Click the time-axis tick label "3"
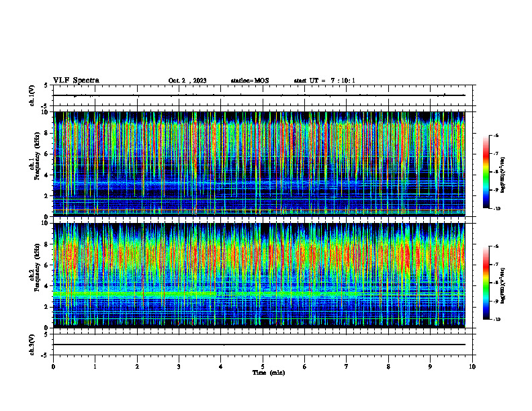Viewport: 532px width, 411px height. (x=179, y=367)
